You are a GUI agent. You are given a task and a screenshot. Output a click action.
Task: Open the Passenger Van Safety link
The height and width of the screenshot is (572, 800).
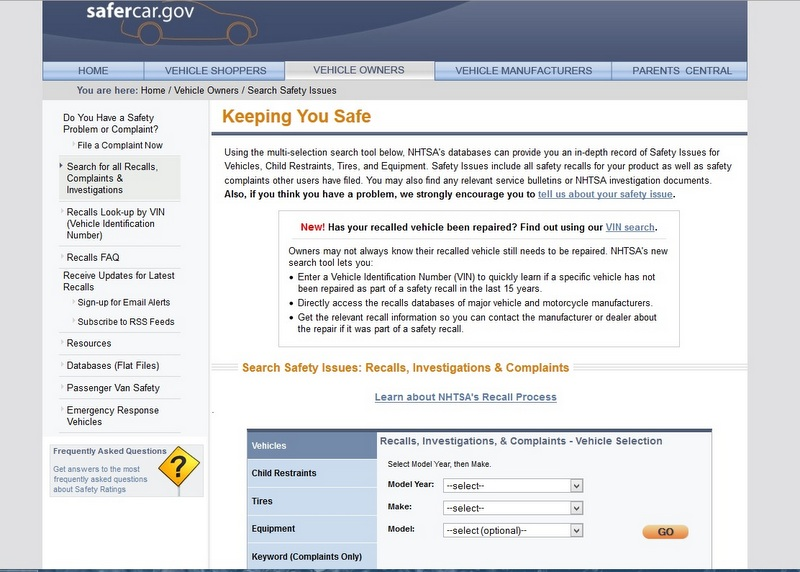tap(113, 388)
